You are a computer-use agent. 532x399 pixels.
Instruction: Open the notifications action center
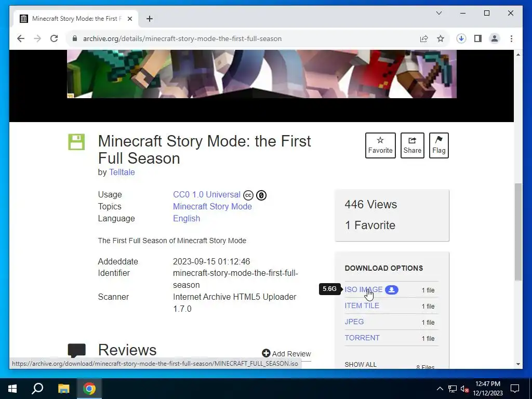pyautogui.click(x=515, y=389)
